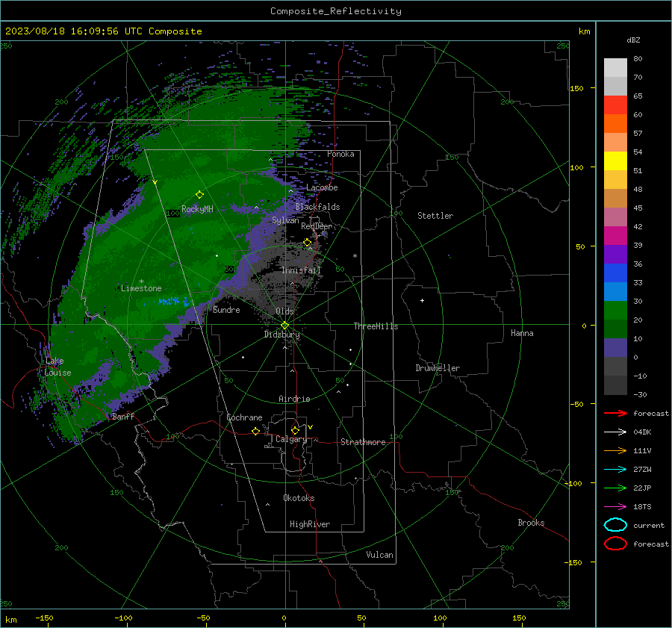The height and width of the screenshot is (628, 672).
Task: Click the cyan 27ZW arrow icon
Action: click(615, 470)
